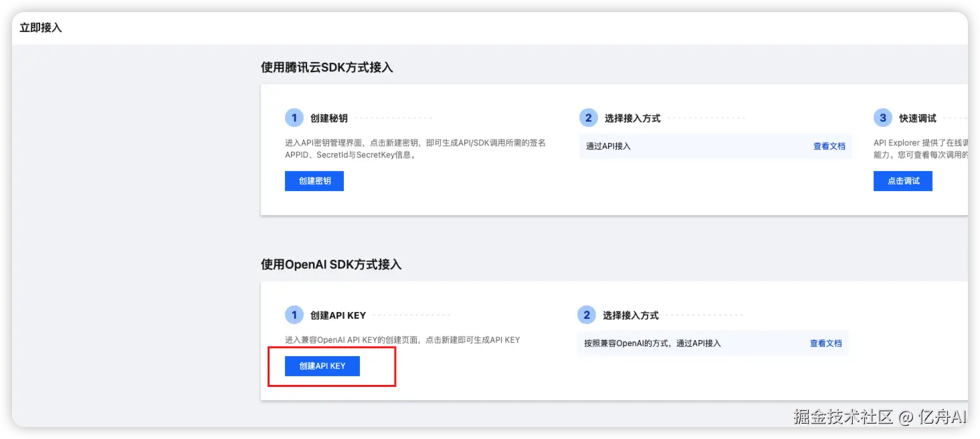
Task: Select the 通过API接入 row text
Action: [608, 146]
